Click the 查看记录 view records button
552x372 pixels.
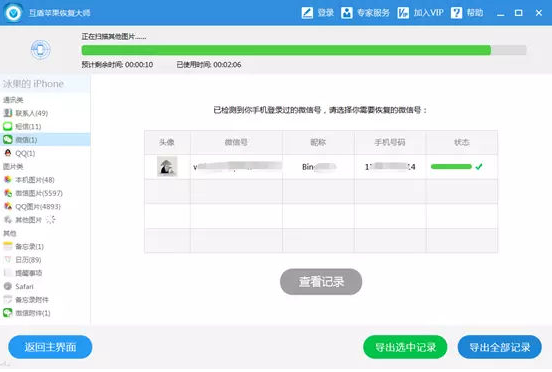point(321,282)
